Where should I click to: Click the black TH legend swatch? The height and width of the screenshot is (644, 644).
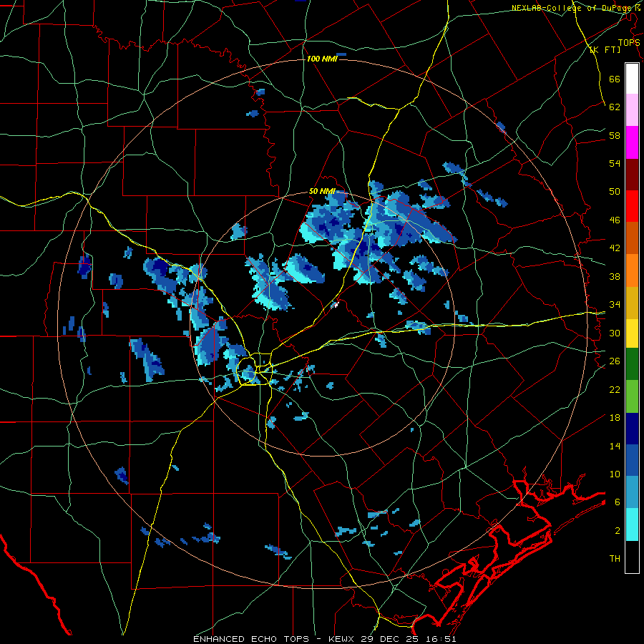coord(632,557)
